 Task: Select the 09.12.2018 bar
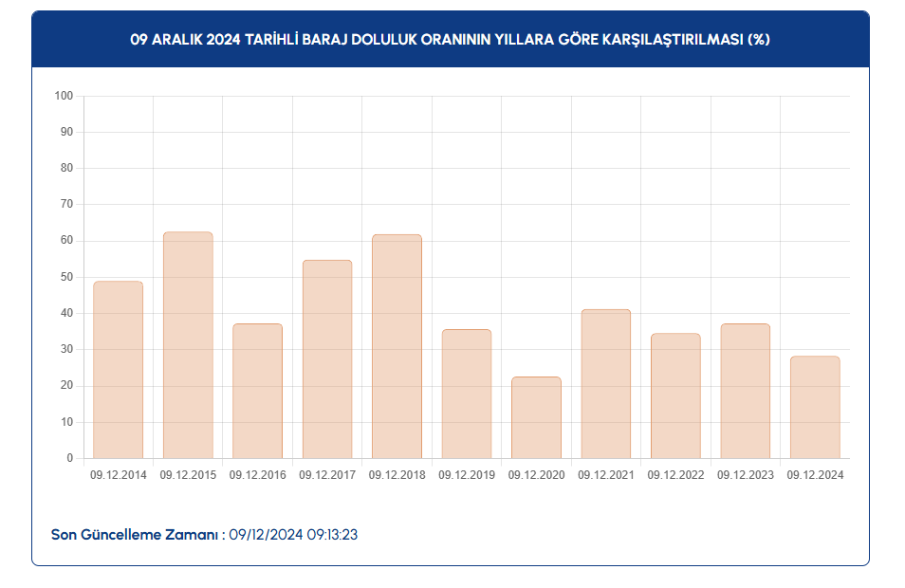point(397,347)
